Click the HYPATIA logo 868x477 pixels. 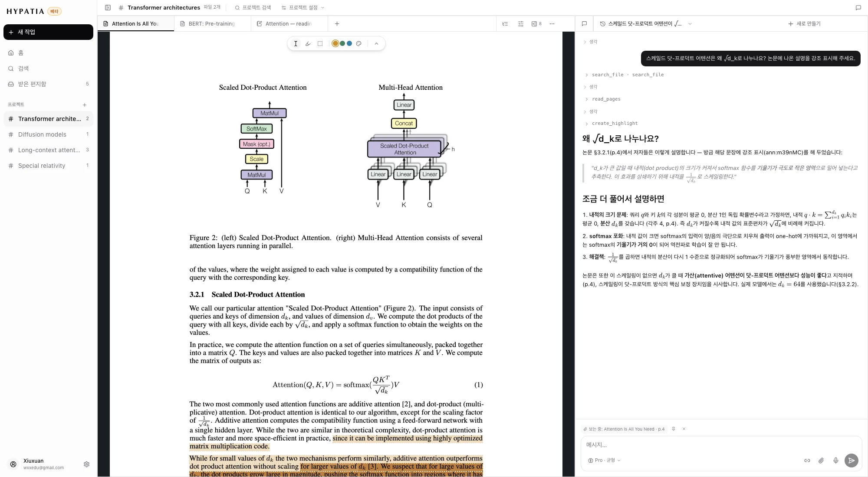tap(25, 11)
